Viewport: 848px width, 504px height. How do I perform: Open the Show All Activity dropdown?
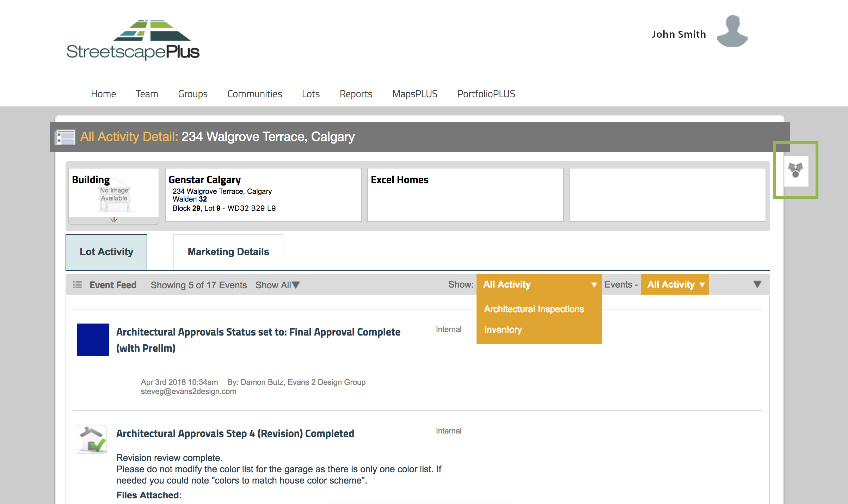pyautogui.click(x=539, y=284)
